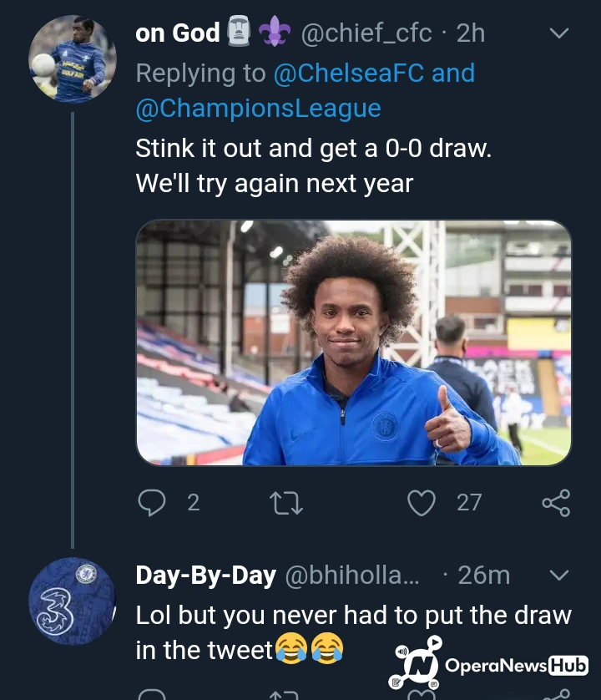The image size is (601, 700).
Task: Open Day-By-Day tweet options chevron
Action: [x=558, y=576]
